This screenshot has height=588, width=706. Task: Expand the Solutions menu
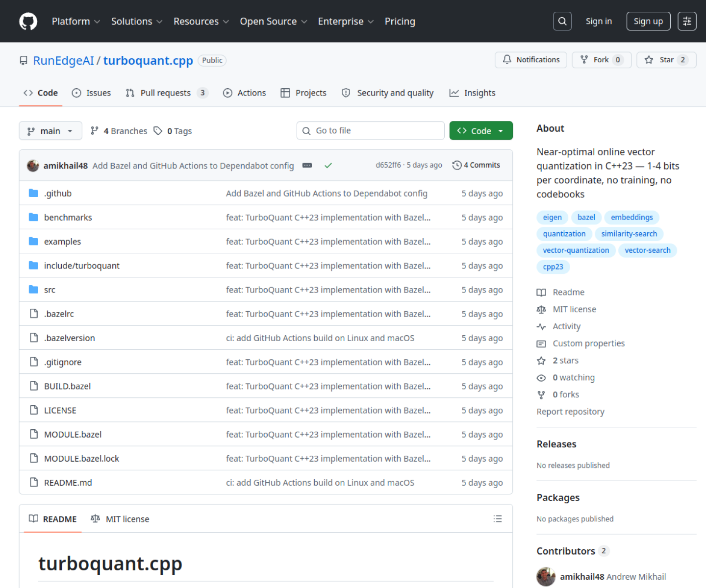click(137, 22)
